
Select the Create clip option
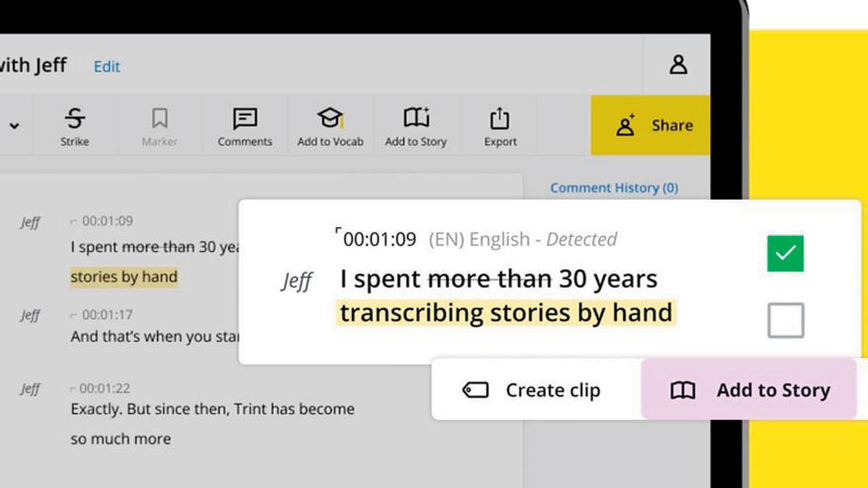[x=552, y=390]
